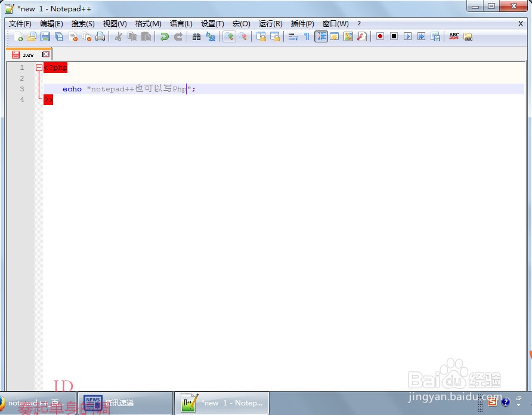Image resolution: width=532 pixels, height=415 pixels.
Task: Open the 语言(L) menu
Action: tap(181, 24)
